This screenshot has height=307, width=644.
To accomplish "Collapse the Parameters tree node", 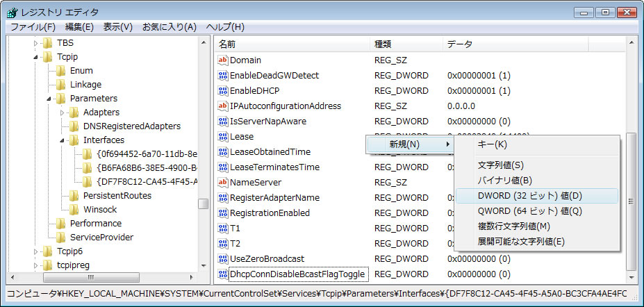I will click(x=49, y=99).
